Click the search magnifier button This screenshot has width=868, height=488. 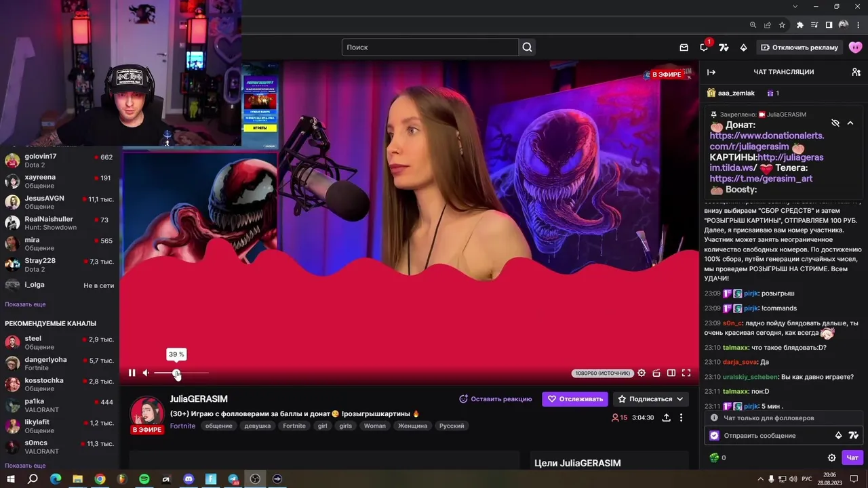(527, 47)
